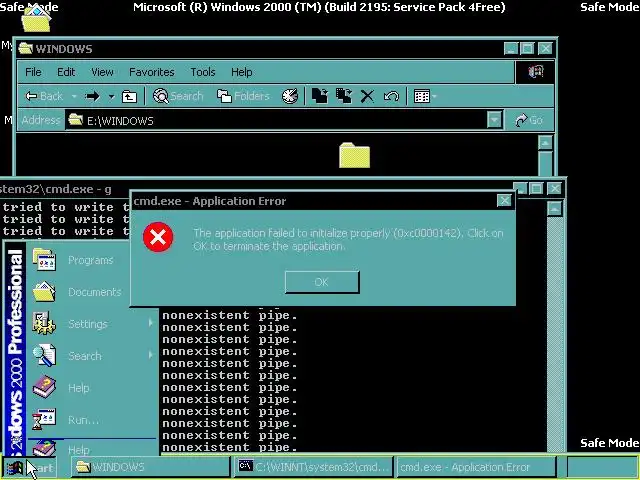Image resolution: width=640 pixels, height=480 pixels.
Task: Click the Windows flag throbber icon
Action: (536, 72)
